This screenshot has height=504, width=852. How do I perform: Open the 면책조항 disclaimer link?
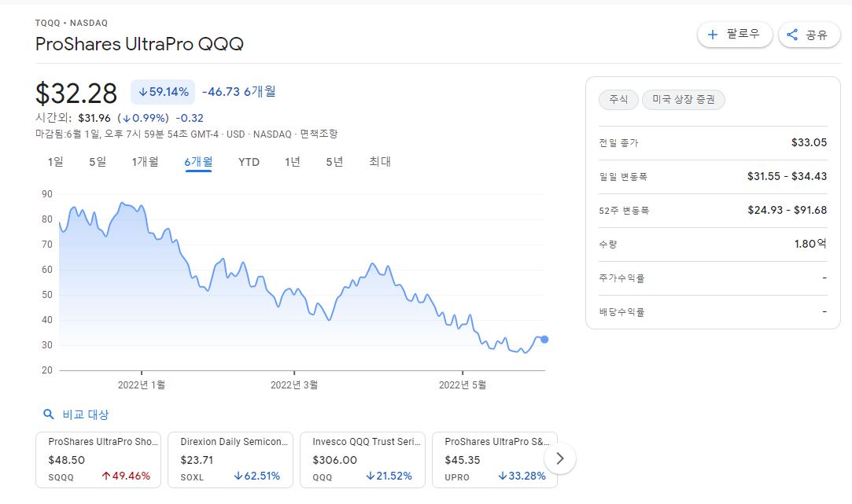[x=319, y=134]
